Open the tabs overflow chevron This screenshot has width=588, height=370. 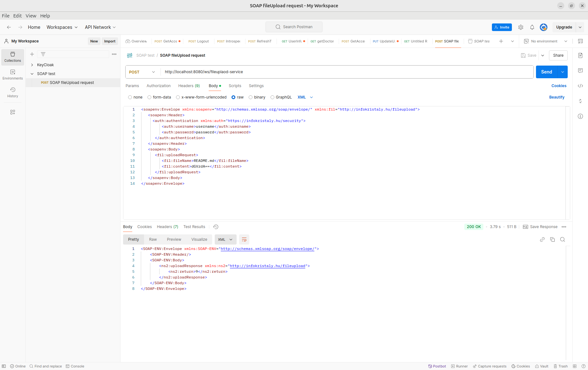(513, 41)
